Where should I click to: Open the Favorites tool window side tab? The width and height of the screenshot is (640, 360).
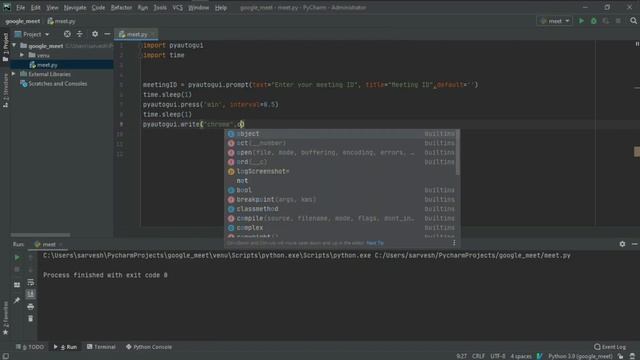(x=5, y=318)
